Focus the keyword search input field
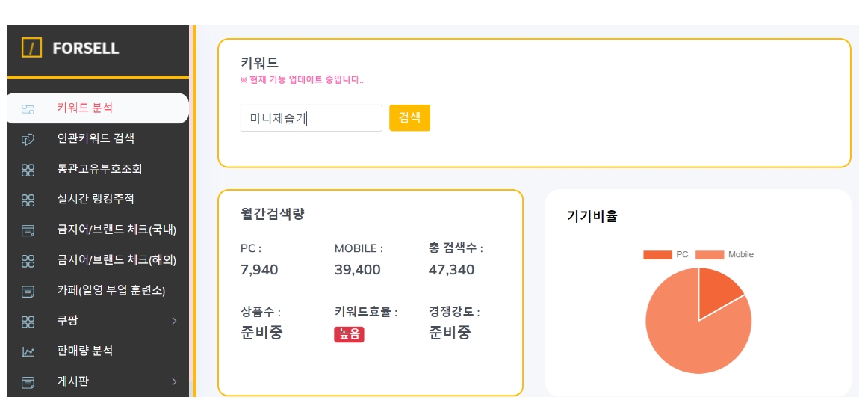The width and height of the screenshot is (868, 415). (311, 118)
